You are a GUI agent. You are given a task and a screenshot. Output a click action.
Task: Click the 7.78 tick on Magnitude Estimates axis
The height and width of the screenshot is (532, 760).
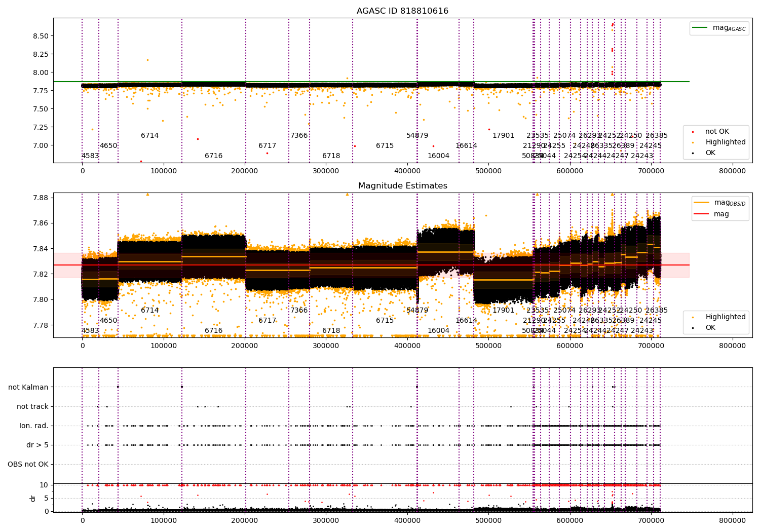click(x=41, y=325)
